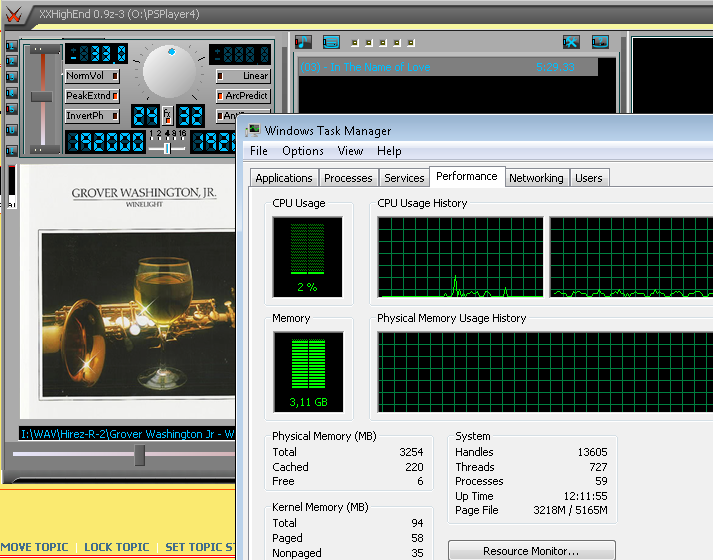713x560 pixels.
Task: Click the round volume knob
Action: [169, 72]
